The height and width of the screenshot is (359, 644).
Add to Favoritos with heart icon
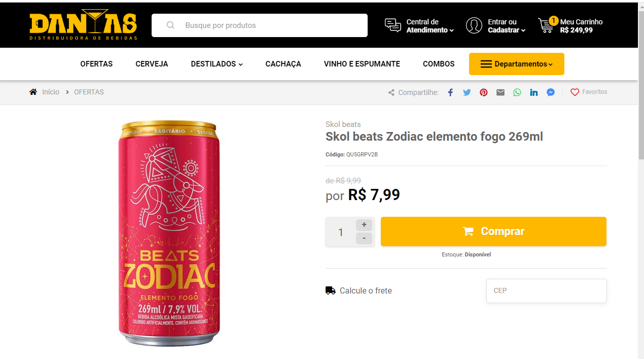click(575, 92)
